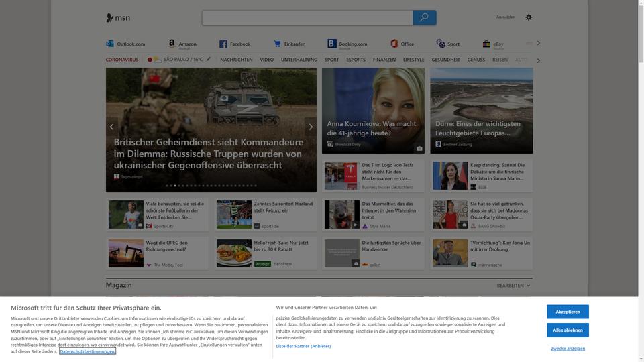Image resolution: width=644 pixels, height=362 pixels.
Task: Open the Haaland Saisontor article
Action: (x=266, y=215)
